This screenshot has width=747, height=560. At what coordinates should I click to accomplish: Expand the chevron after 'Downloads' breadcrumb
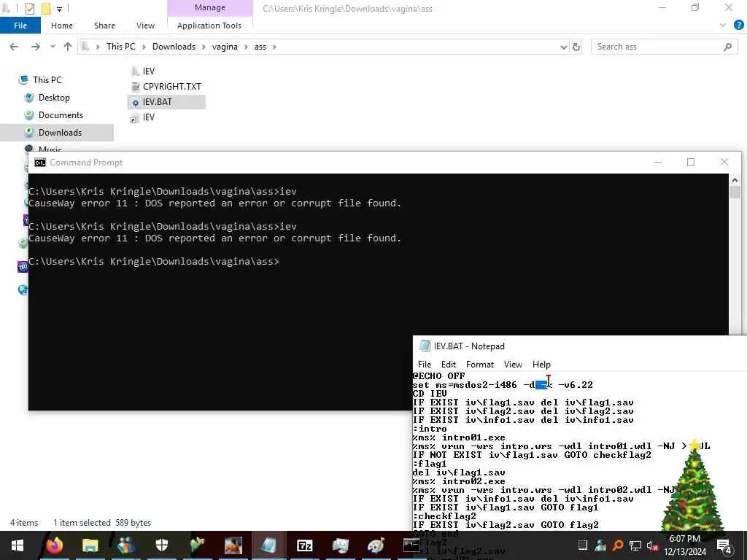204,47
